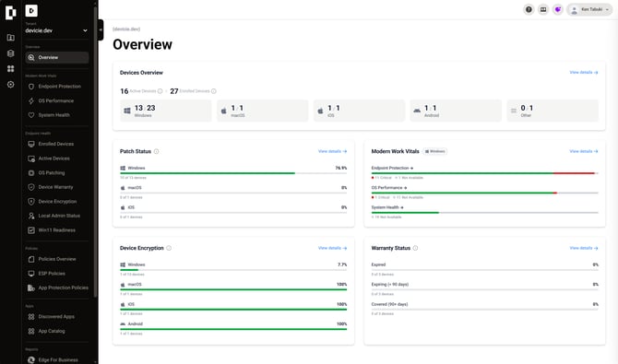Viewport: 618px width, 364px height.
Task: View details for Warranty Status
Action: [x=584, y=248]
